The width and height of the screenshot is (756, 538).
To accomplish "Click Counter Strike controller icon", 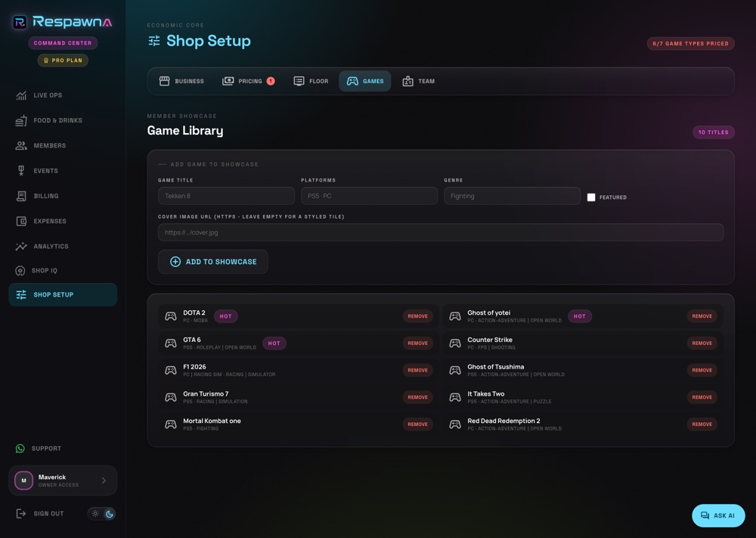I will [x=455, y=344].
